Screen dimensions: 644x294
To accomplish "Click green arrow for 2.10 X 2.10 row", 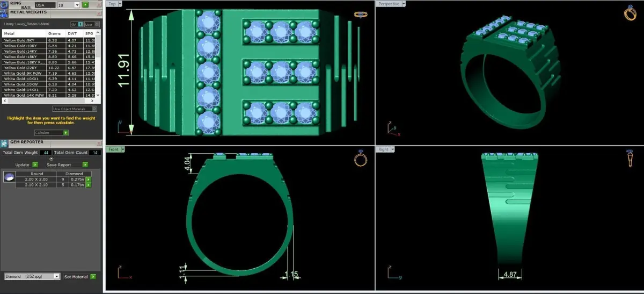I will [89, 185].
